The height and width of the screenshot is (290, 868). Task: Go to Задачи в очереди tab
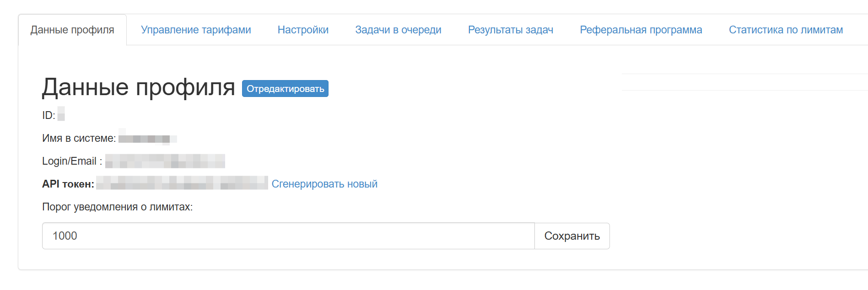(x=398, y=30)
